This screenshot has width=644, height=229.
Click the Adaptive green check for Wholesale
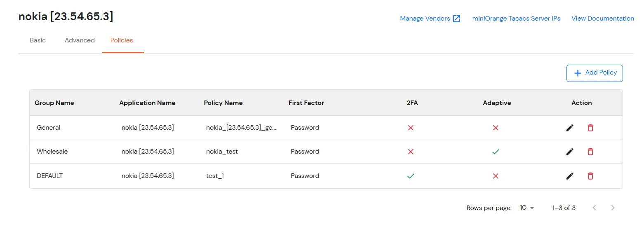click(496, 152)
